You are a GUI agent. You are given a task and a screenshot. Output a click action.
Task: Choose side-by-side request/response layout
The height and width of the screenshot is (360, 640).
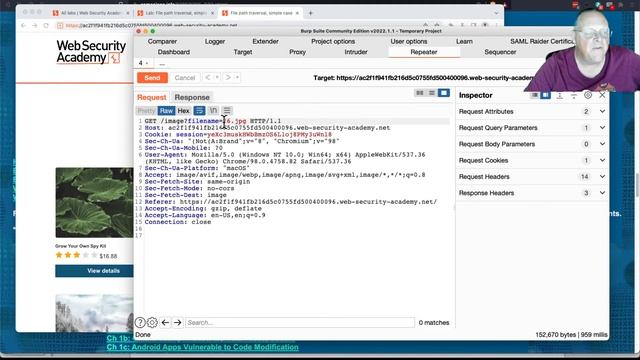[420, 93]
